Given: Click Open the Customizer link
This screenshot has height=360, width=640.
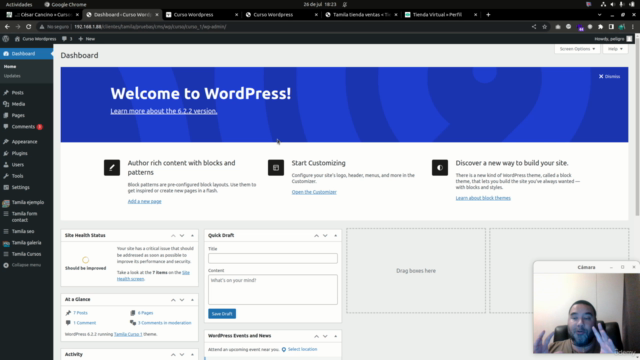Looking at the screenshot, I should (x=314, y=192).
